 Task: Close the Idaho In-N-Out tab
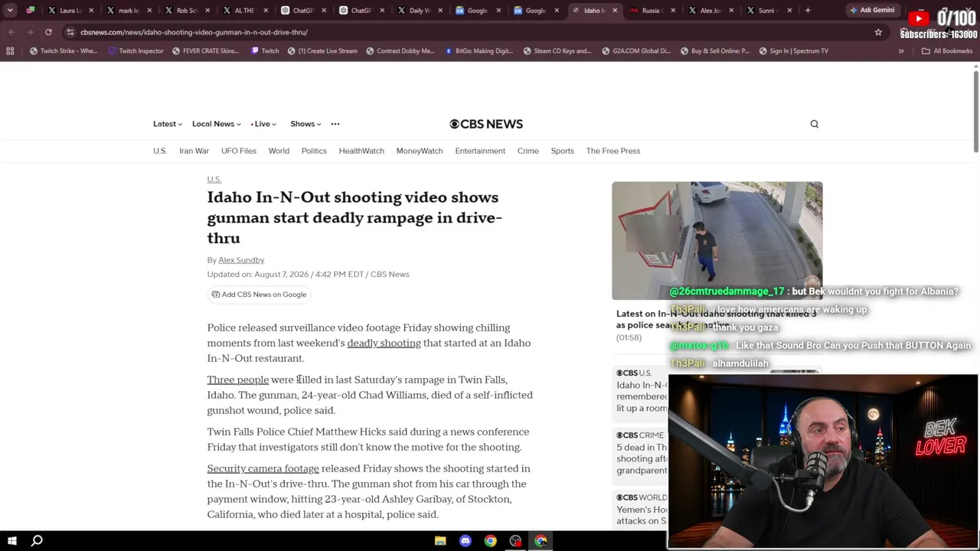[615, 11]
